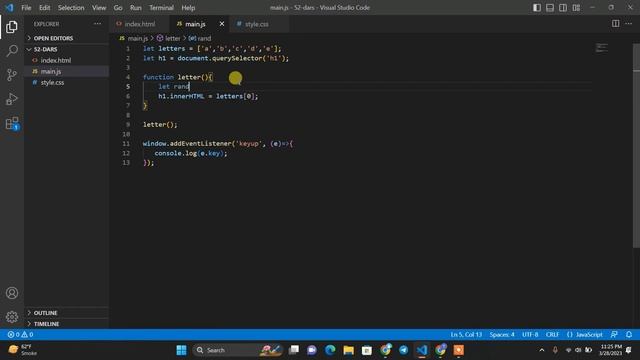Toggle the Secondary Side Bar

tap(563, 7)
